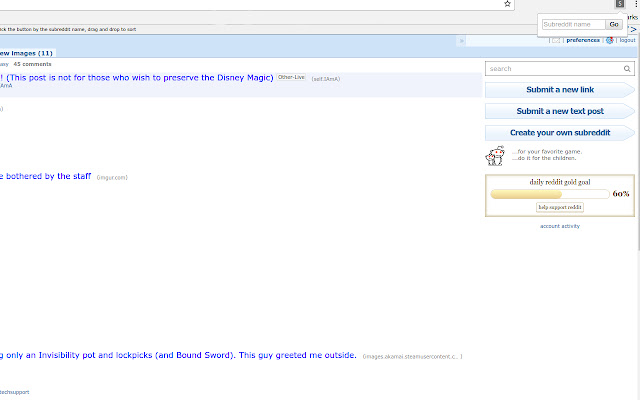The height and width of the screenshot is (400, 640).
Task: Click the magnifier icon in search box
Action: (x=627, y=69)
